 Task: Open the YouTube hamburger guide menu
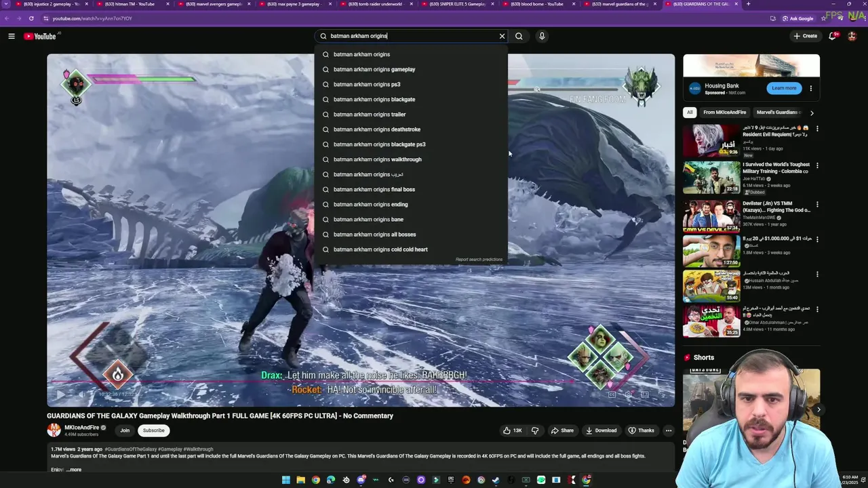pyautogui.click(x=12, y=36)
